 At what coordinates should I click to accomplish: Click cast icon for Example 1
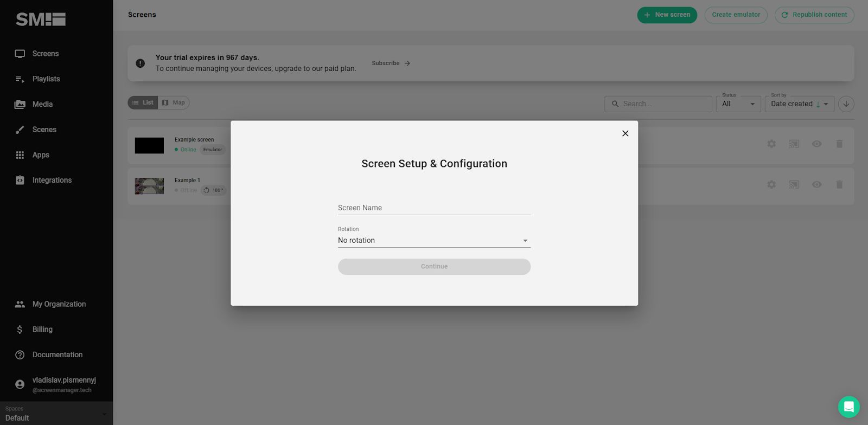[x=794, y=185]
